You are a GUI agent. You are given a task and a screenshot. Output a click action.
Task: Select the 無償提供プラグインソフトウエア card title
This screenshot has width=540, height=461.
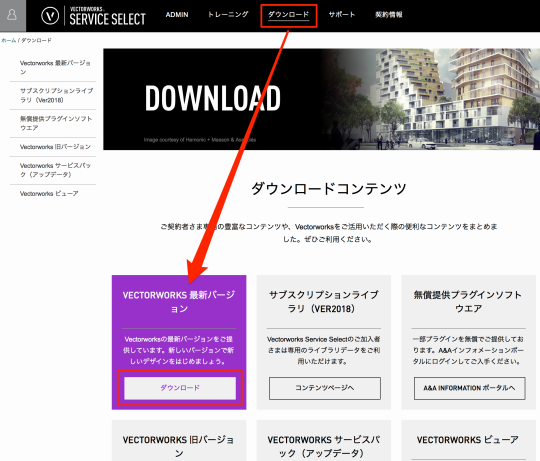(468, 302)
